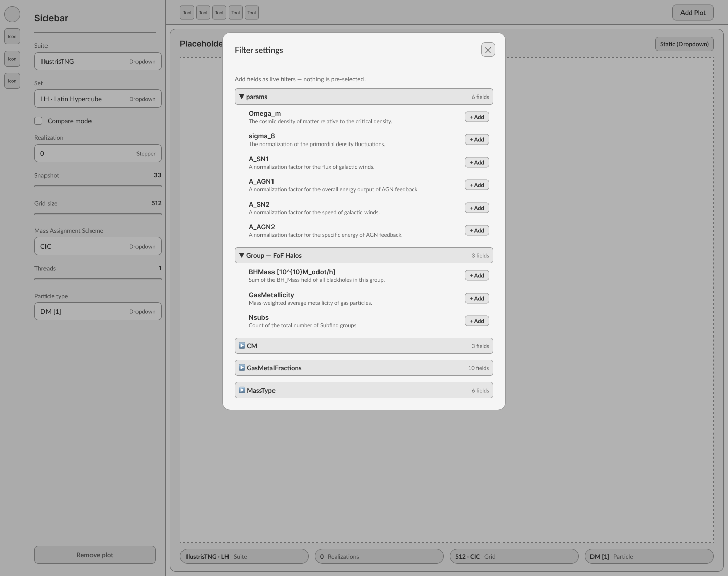Open the Particle type dropdown

[x=98, y=311]
